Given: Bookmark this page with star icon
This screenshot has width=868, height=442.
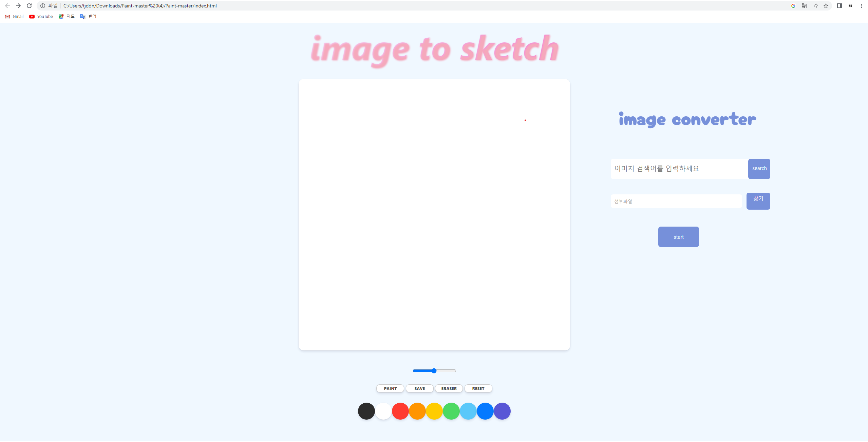Looking at the screenshot, I should click(x=826, y=6).
